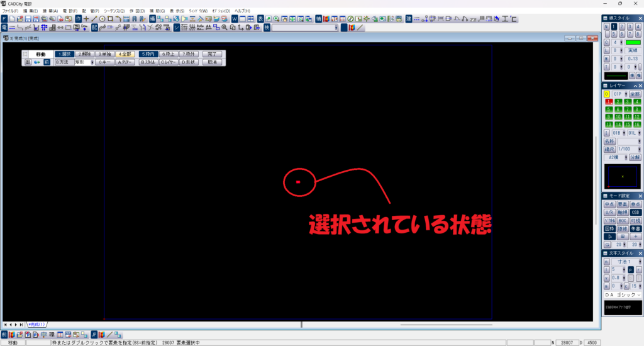Click the 4.全部 select-all button

click(125, 54)
